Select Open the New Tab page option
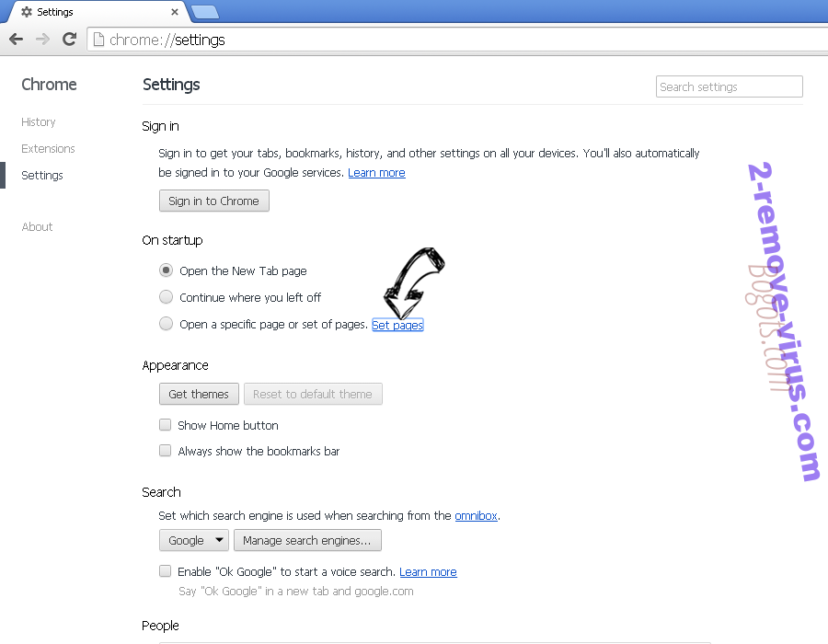828x644 pixels. [x=166, y=270]
